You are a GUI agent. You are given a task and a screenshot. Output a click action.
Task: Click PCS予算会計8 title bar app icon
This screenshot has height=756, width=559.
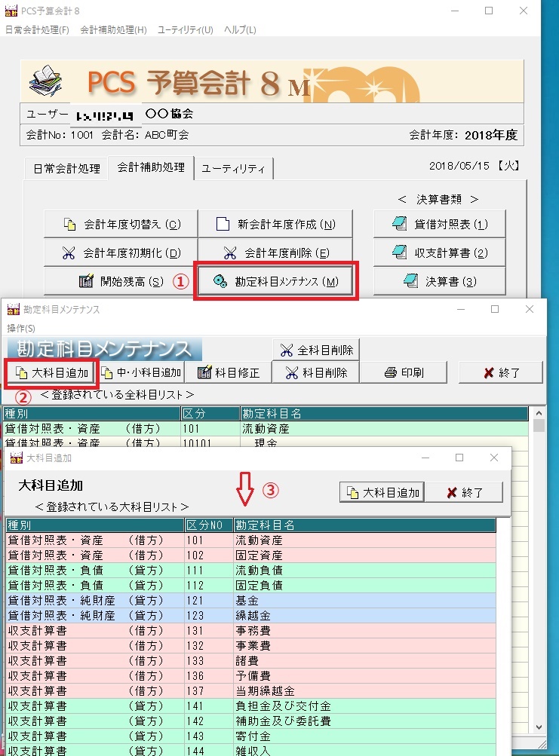(x=11, y=10)
